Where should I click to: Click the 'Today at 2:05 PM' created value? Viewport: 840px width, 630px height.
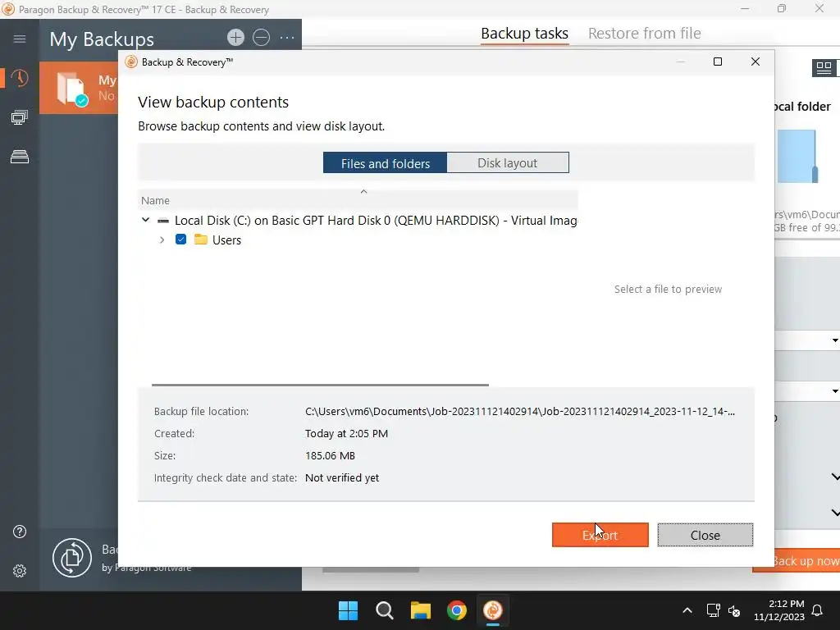(x=347, y=433)
